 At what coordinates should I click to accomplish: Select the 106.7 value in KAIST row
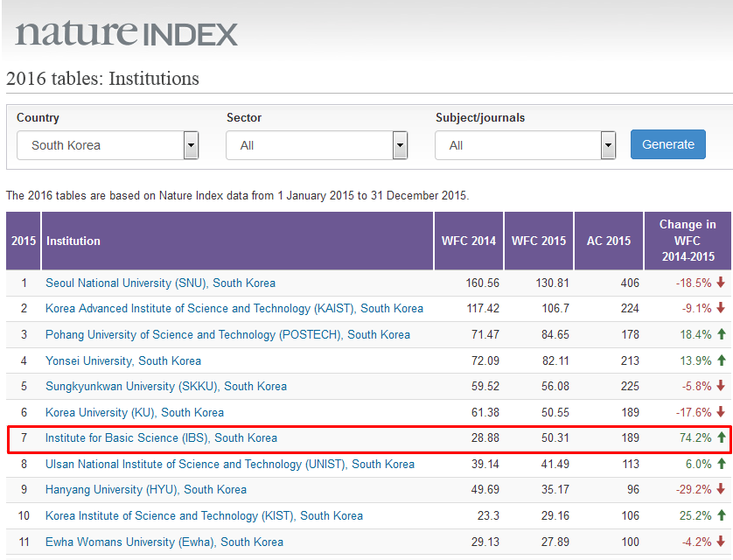point(555,309)
